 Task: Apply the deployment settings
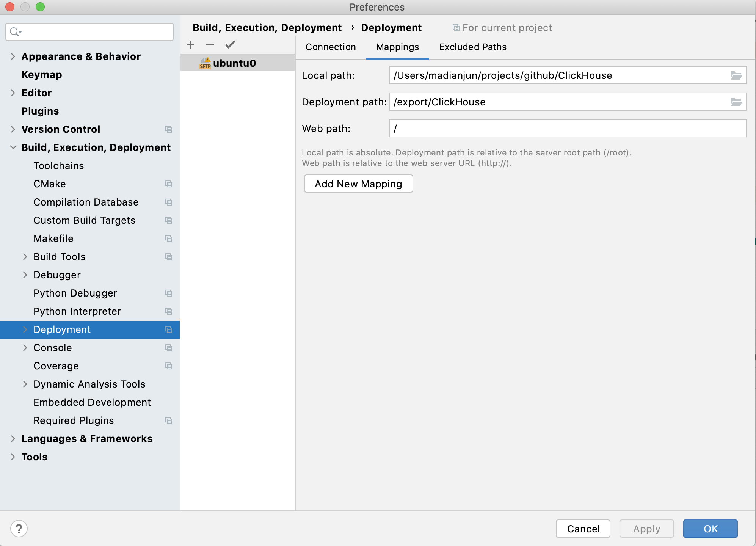coord(646,528)
